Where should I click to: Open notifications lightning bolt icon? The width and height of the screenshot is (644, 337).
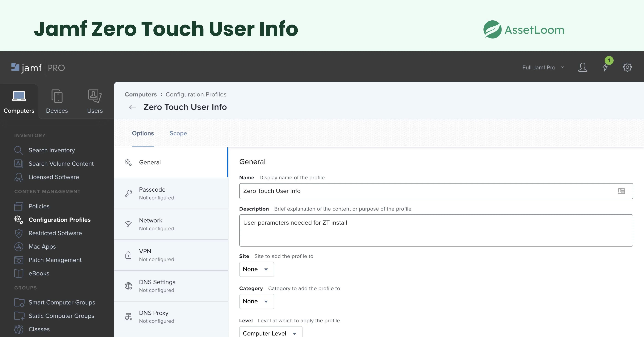point(605,67)
